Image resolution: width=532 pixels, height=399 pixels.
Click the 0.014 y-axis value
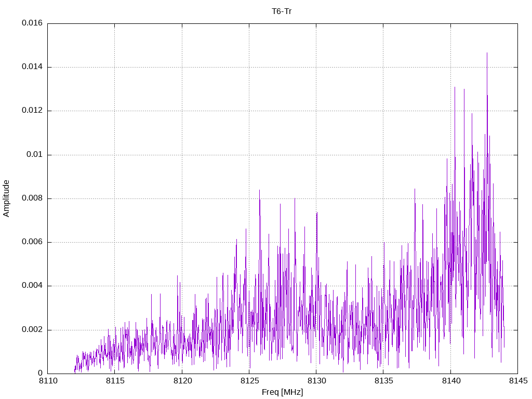(32, 67)
